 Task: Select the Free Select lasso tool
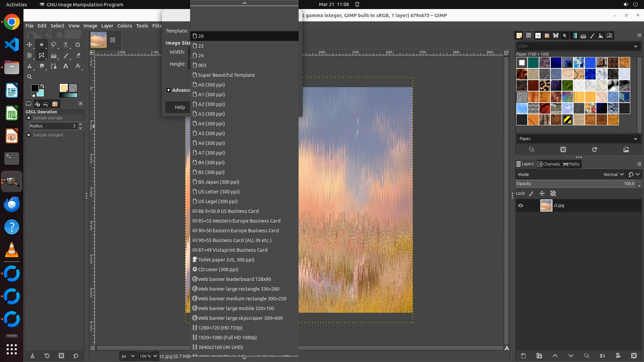point(54,45)
